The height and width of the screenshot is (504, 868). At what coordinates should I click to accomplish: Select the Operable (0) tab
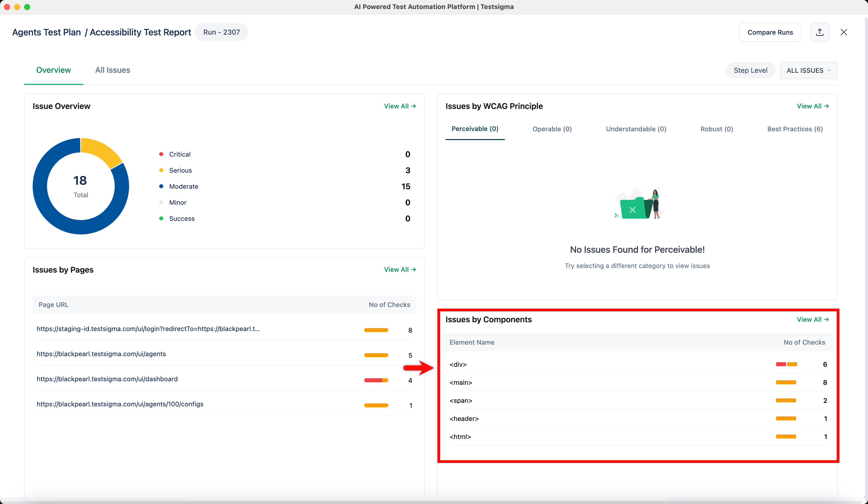(552, 129)
